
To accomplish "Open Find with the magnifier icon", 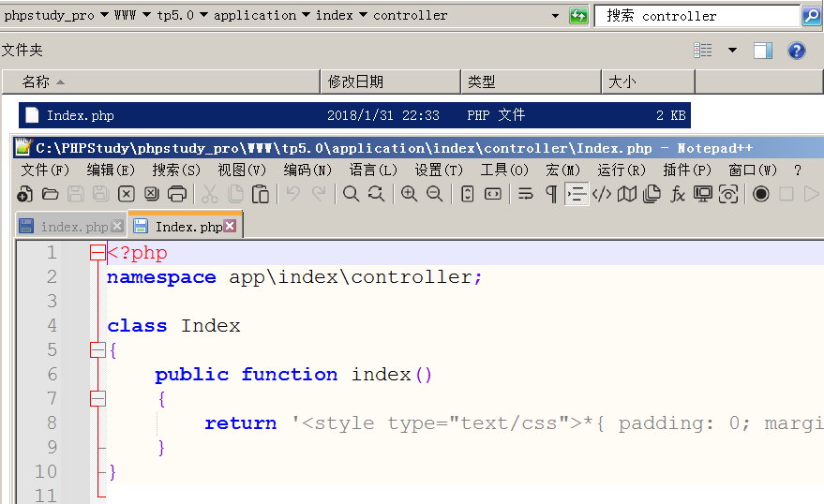I will click(x=351, y=194).
